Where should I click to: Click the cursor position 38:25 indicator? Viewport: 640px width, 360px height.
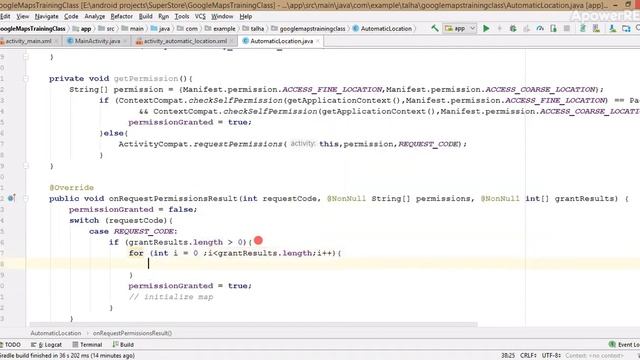(x=508, y=356)
